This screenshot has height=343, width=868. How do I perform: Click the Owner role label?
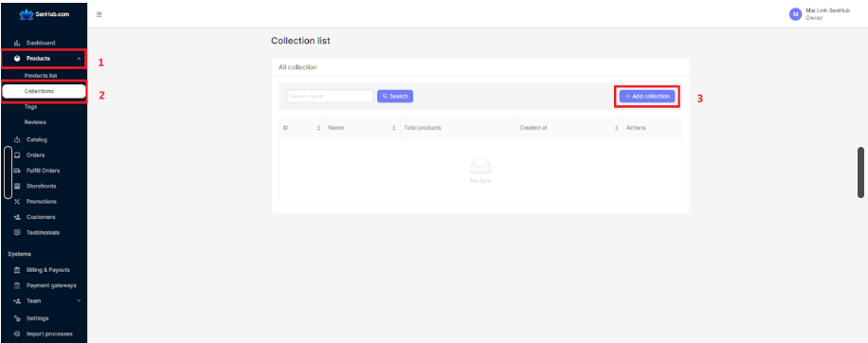814,18
